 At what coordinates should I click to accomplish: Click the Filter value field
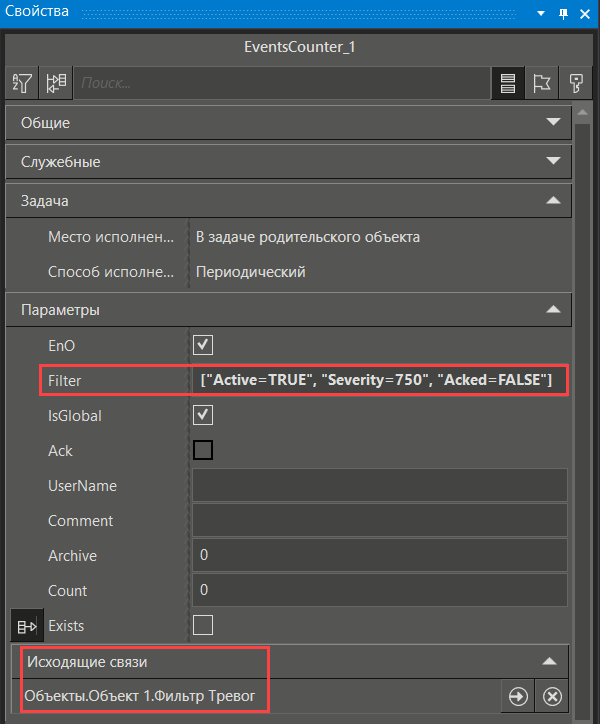[378, 380]
